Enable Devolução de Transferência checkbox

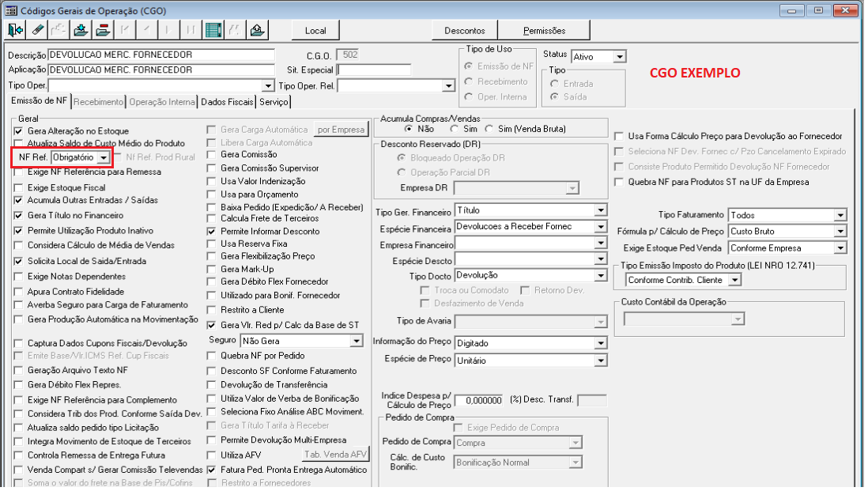(211, 385)
